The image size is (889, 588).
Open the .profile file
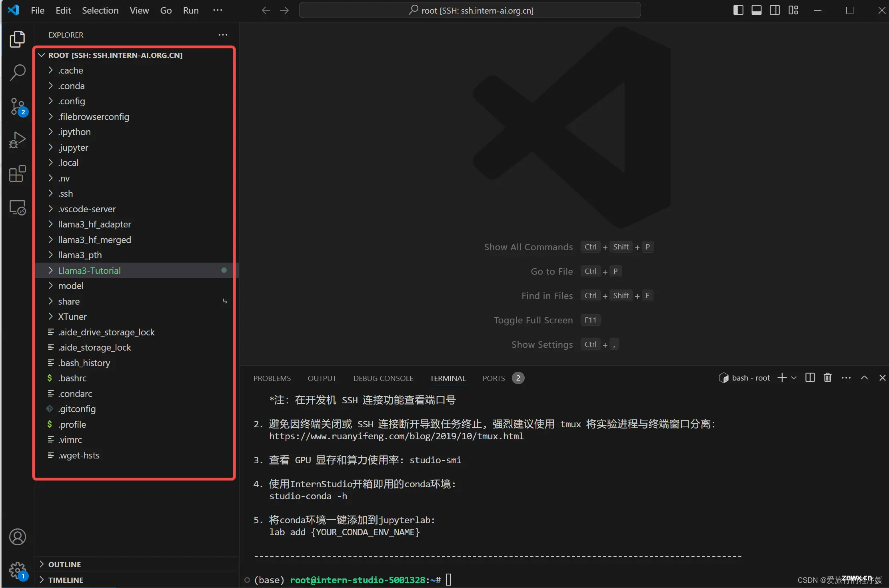click(x=136, y=425)
